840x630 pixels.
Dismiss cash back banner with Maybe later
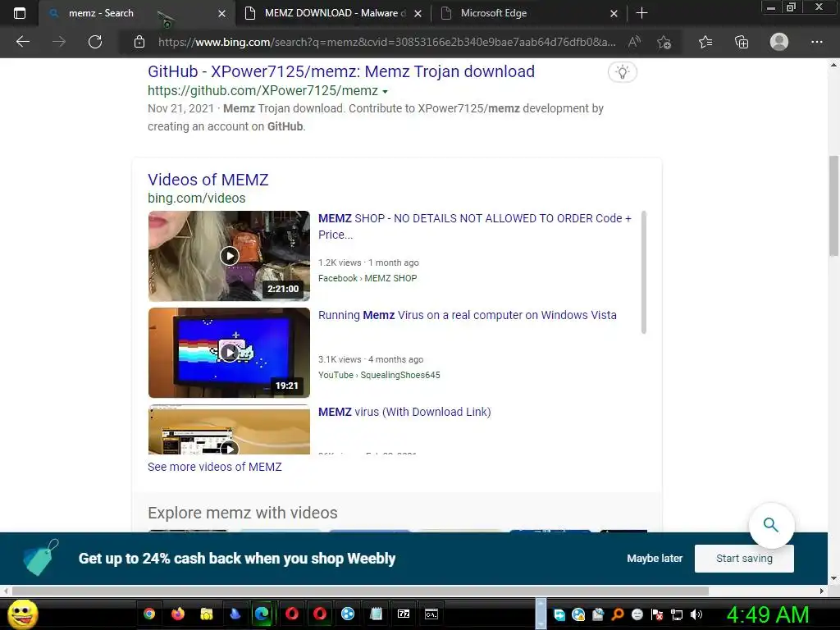click(655, 558)
